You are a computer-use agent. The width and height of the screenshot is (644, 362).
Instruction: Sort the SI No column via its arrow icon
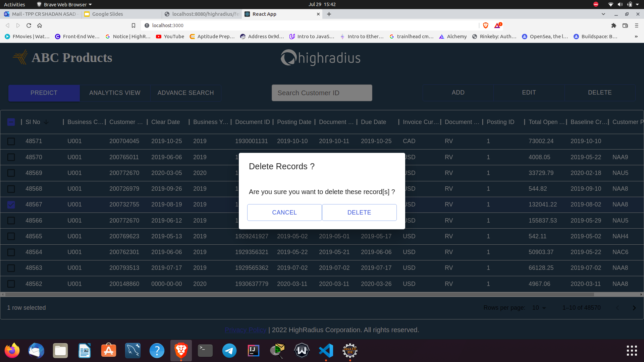coord(46,122)
